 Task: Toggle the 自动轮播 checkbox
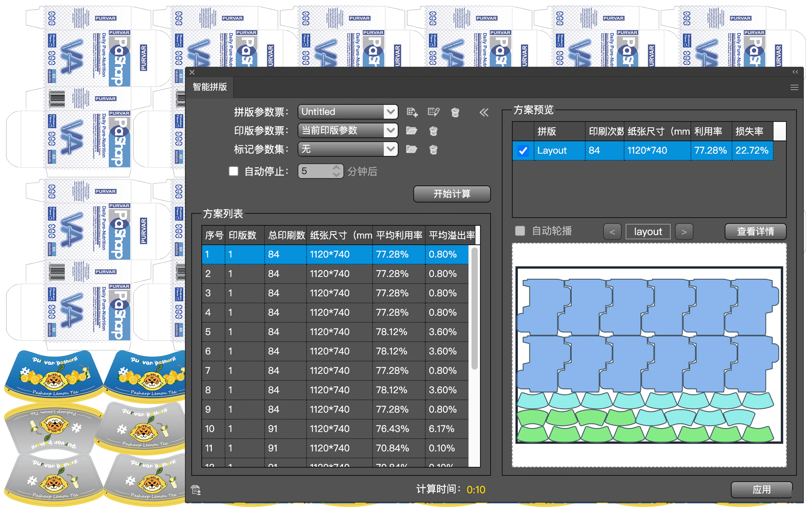[x=520, y=231]
